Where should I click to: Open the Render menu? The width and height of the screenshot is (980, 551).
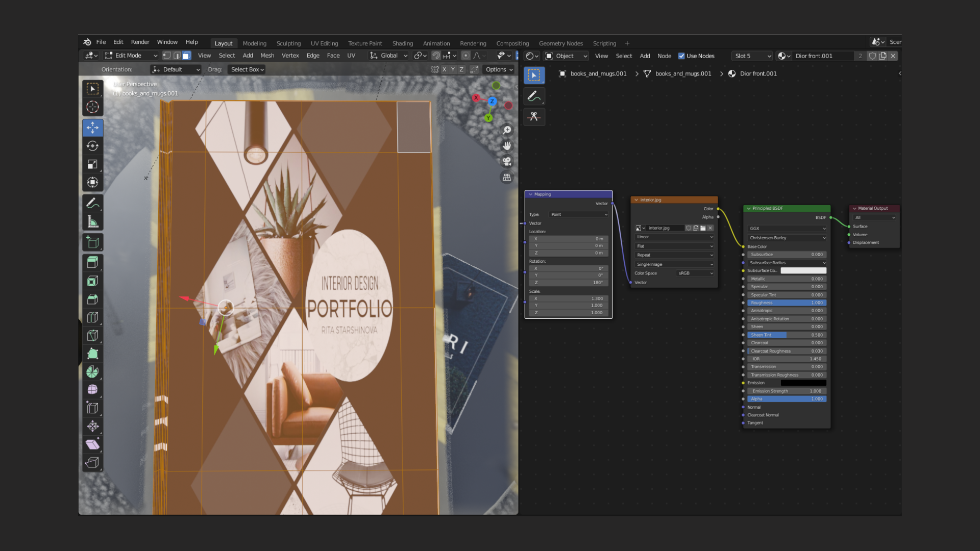tap(140, 42)
